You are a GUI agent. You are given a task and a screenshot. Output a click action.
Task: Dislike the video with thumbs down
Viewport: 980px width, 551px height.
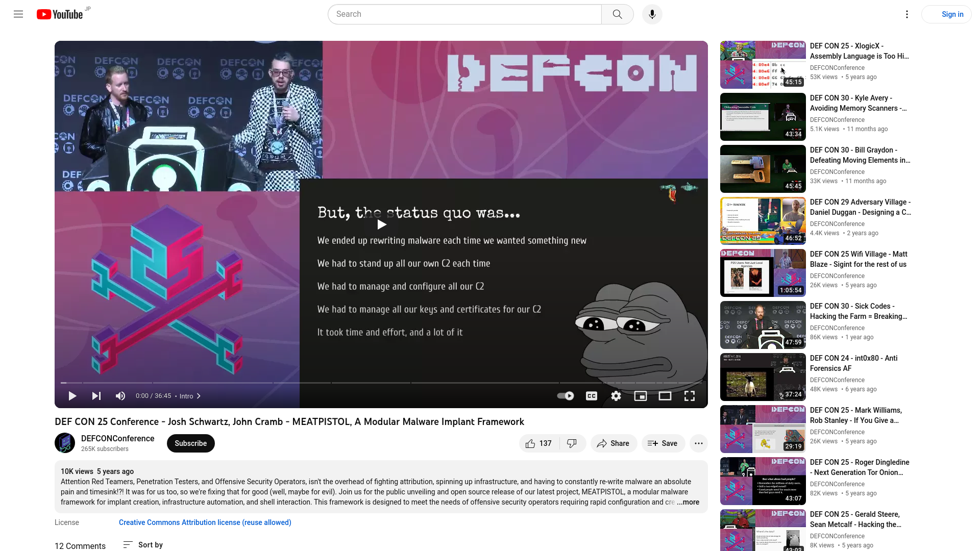pyautogui.click(x=573, y=443)
